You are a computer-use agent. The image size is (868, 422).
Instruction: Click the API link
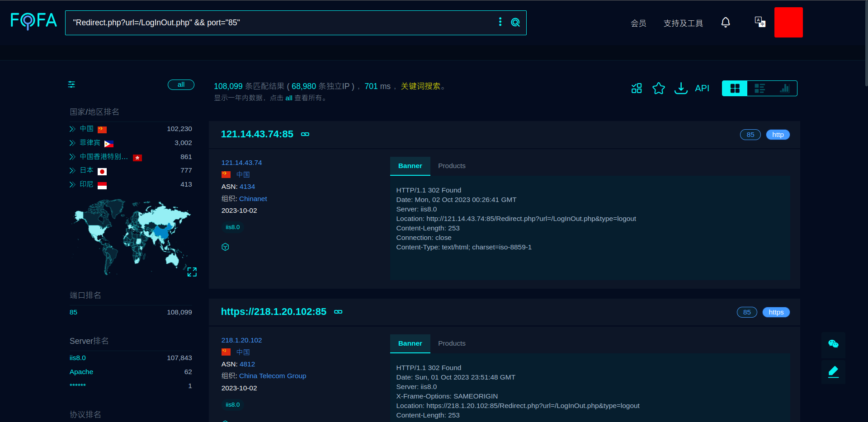[702, 88]
